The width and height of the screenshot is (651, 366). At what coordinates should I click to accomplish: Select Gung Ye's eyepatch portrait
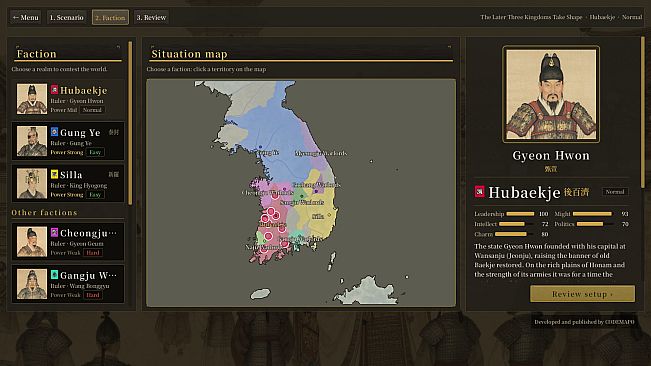click(x=32, y=141)
